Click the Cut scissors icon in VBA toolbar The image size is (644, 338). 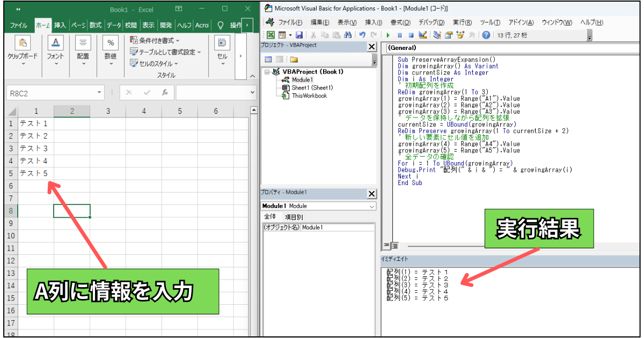point(314,35)
